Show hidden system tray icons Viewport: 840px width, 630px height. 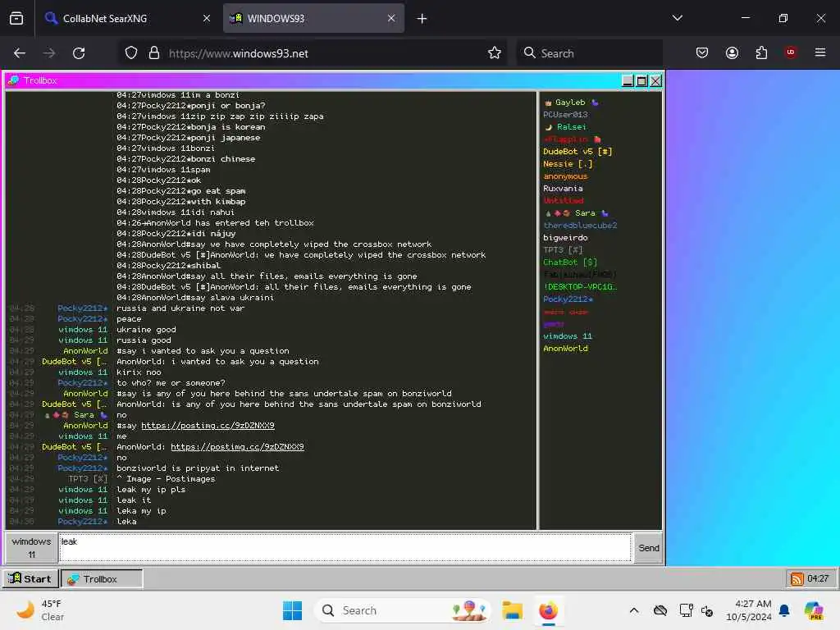point(634,610)
